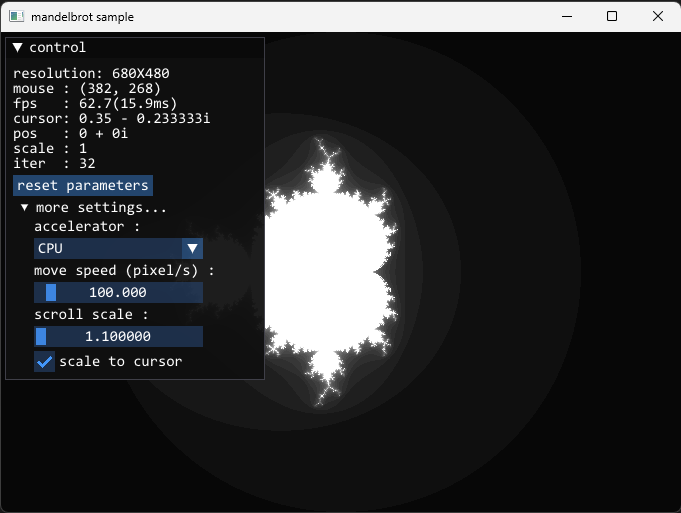Click the white Mandelbrot main body

click(330, 270)
